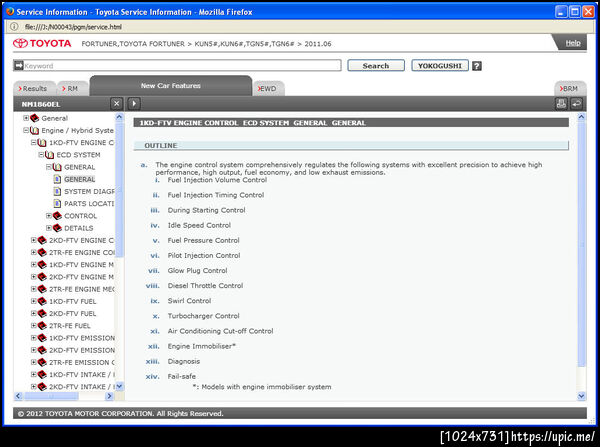Select the GENERAL document page

pos(80,179)
